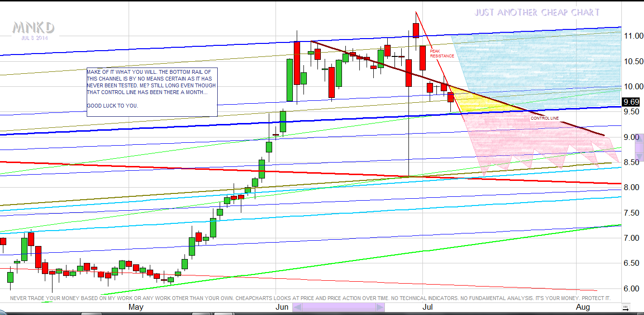Click the 11.00 price axis label
This screenshot has height=315, width=644.
[x=632, y=36]
